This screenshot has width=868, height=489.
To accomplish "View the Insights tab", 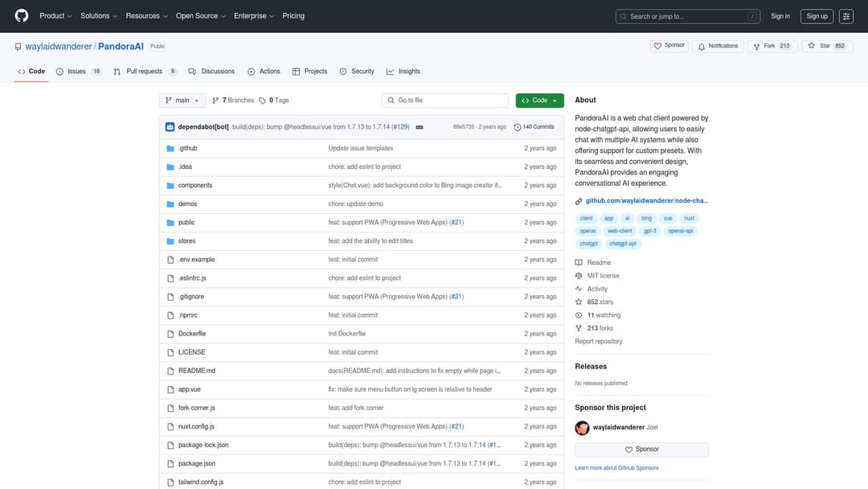I will click(403, 72).
